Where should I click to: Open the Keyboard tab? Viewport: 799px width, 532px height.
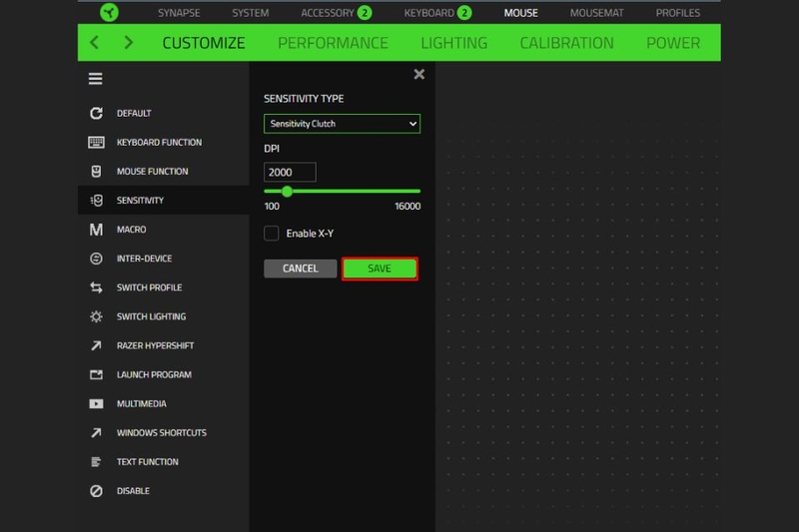pos(429,13)
